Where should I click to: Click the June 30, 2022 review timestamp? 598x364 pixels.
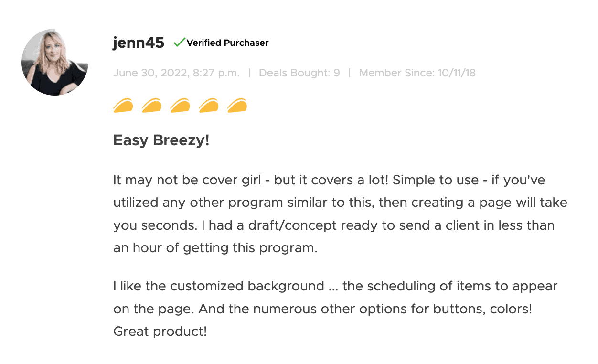point(176,73)
